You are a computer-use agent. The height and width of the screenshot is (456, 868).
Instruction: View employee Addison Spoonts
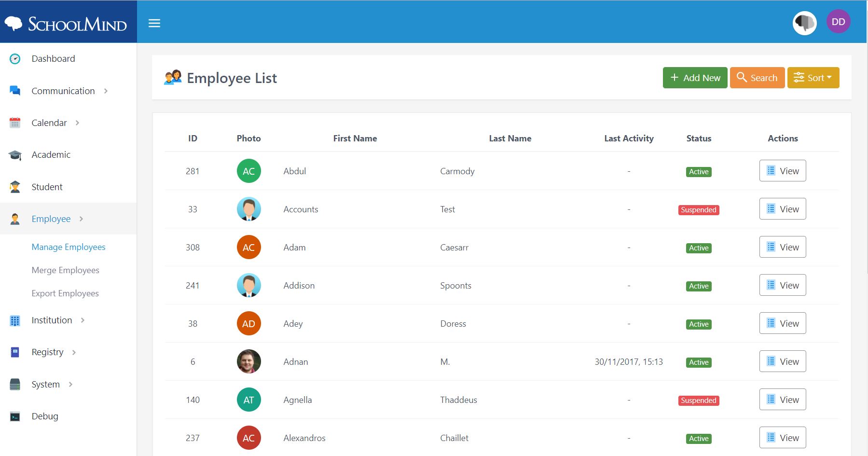[783, 285]
